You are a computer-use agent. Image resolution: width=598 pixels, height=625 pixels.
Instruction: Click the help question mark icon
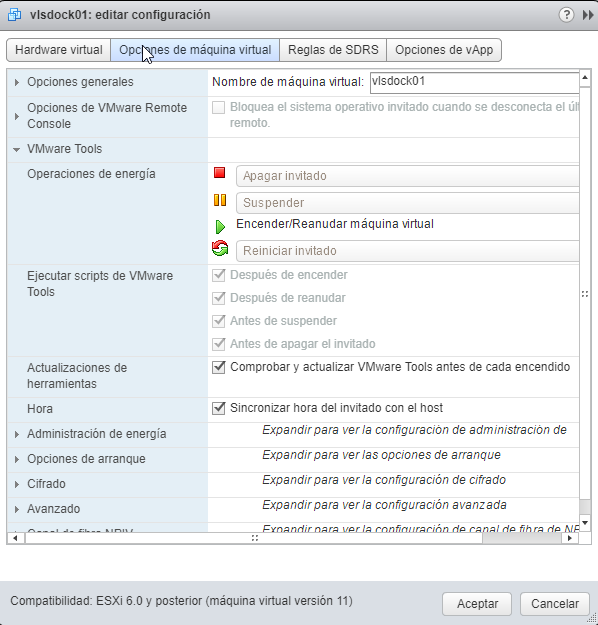point(566,15)
